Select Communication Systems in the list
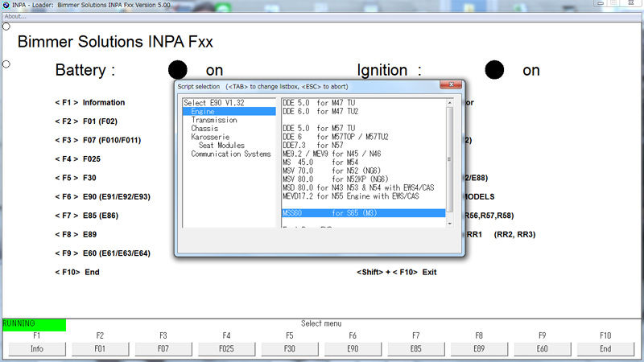The image size is (644, 362). 231,154
